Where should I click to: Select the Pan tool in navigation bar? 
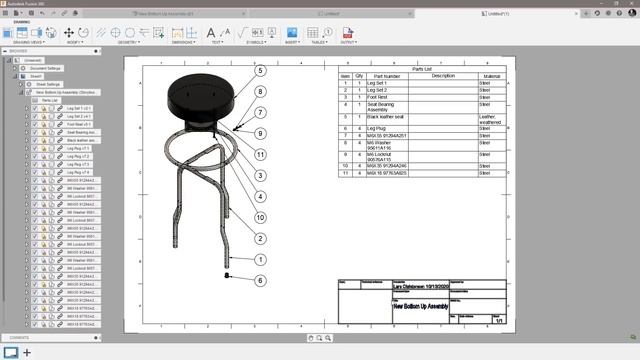point(311,338)
